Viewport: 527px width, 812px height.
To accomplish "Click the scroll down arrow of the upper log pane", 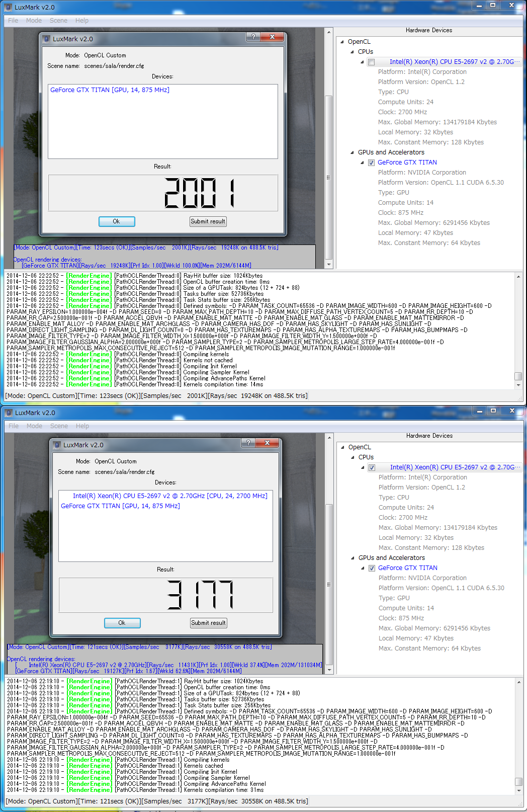I will click(518, 385).
